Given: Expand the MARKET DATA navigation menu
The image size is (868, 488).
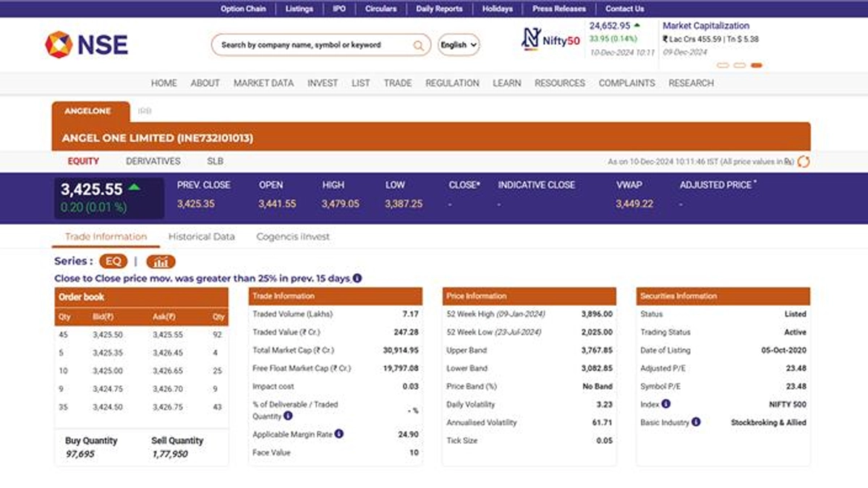Looking at the screenshot, I should point(263,83).
